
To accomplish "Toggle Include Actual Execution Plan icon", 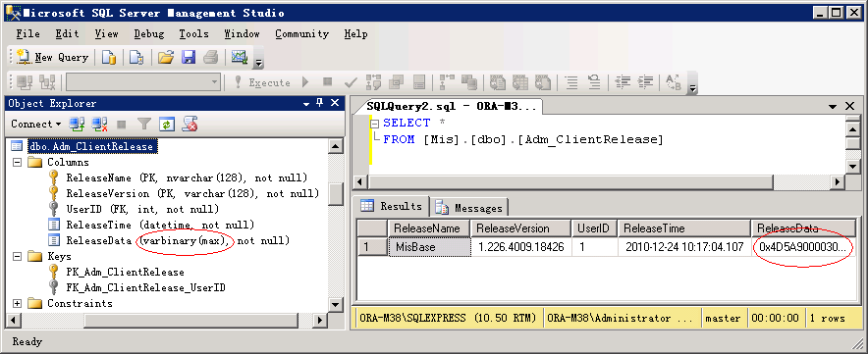I will (x=447, y=82).
